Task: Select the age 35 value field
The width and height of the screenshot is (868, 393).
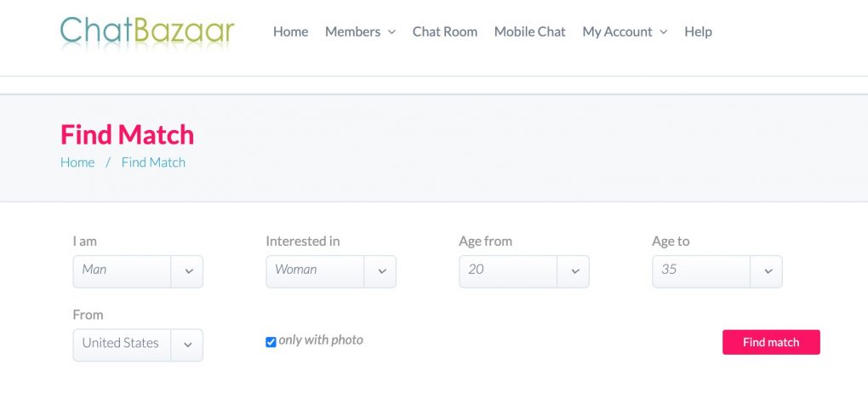Action: pos(701,271)
